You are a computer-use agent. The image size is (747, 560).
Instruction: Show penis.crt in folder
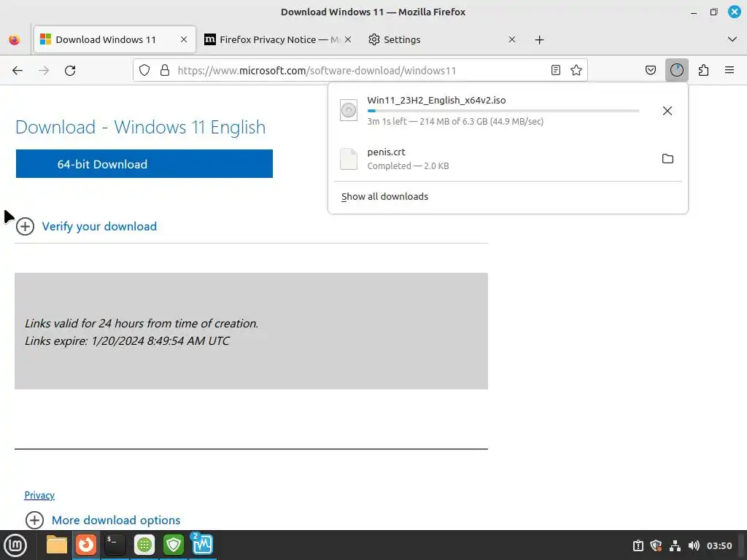click(667, 159)
